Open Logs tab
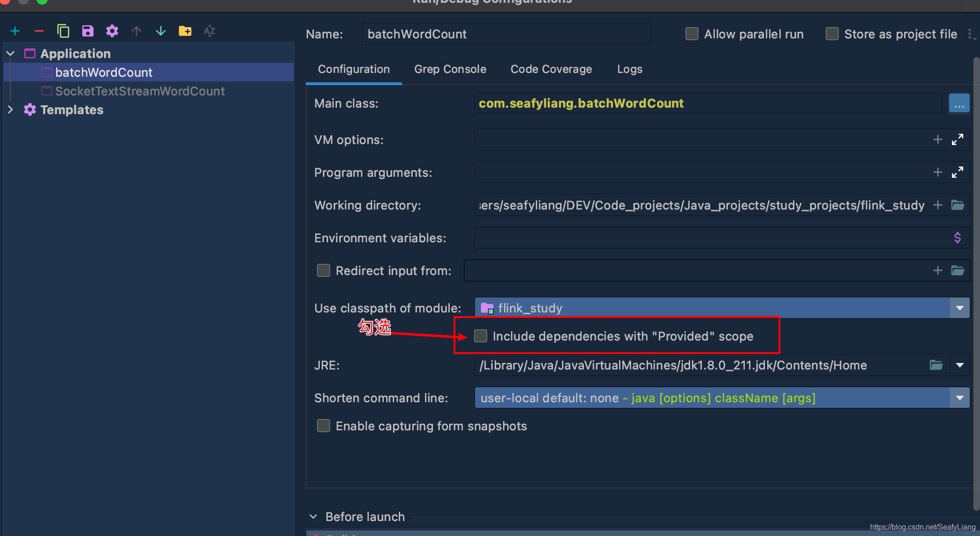 (x=630, y=69)
